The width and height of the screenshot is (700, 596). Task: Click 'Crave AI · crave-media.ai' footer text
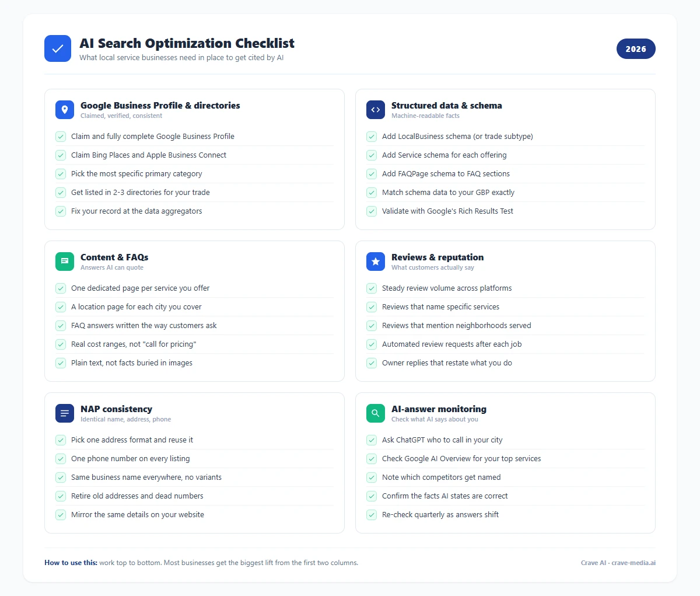tap(618, 563)
